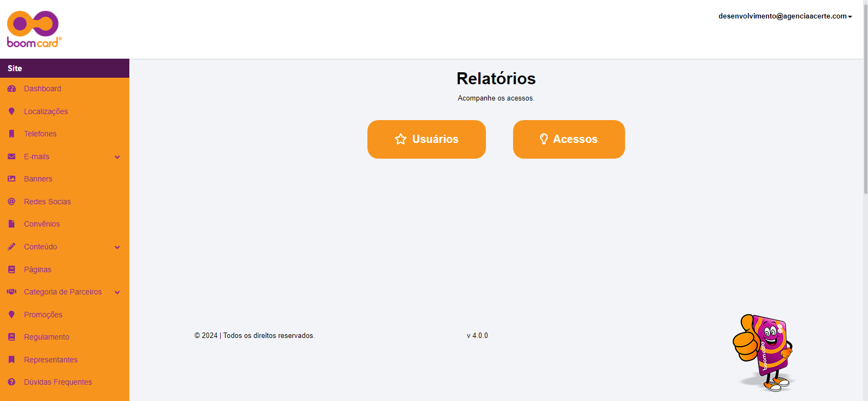Expand the Categoria de Parceiros chevron
The image size is (868, 401).
117,292
